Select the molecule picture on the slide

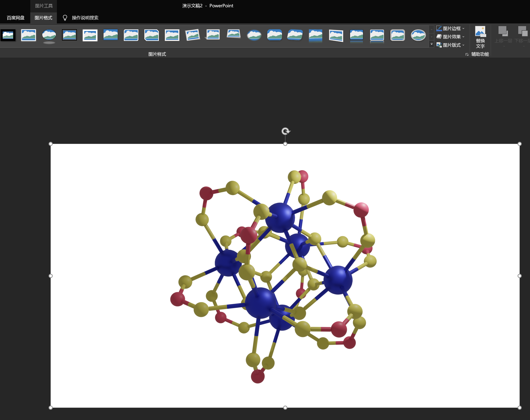(285, 276)
